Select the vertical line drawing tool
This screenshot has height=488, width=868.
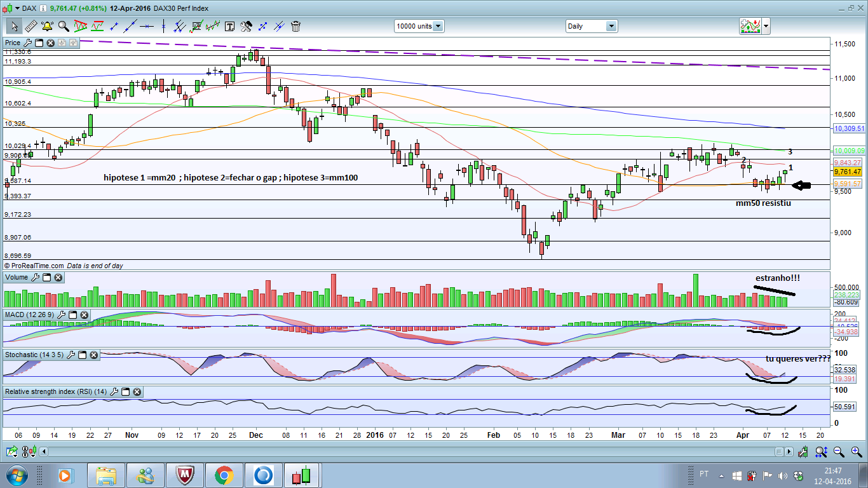[x=163, y=26]
